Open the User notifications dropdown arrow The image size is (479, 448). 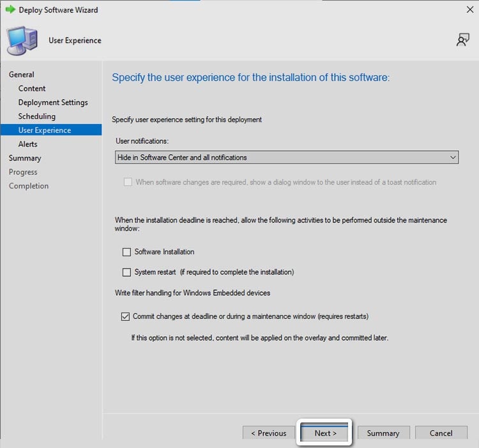click(453, 157)
